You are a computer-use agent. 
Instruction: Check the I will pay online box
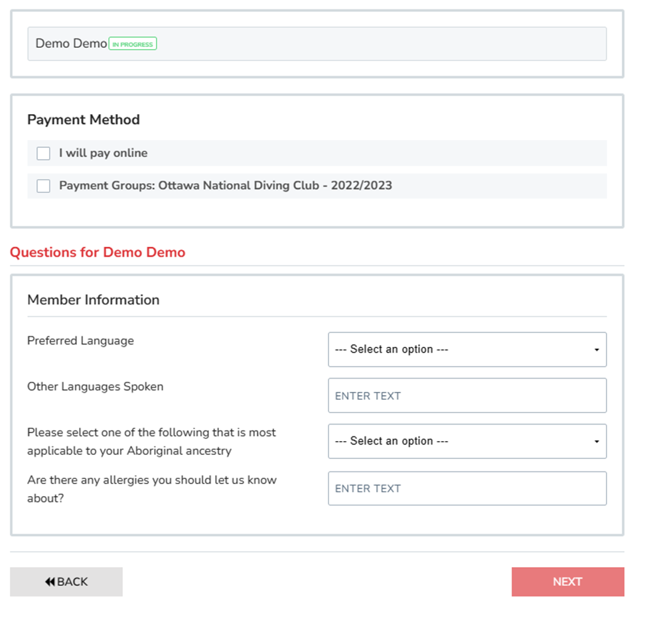[44, 153]
